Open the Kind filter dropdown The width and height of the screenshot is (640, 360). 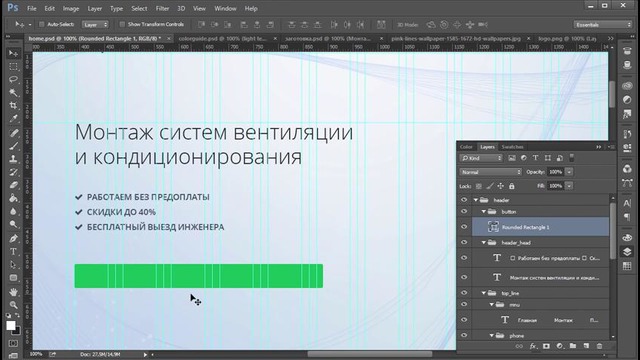point(481,158)
